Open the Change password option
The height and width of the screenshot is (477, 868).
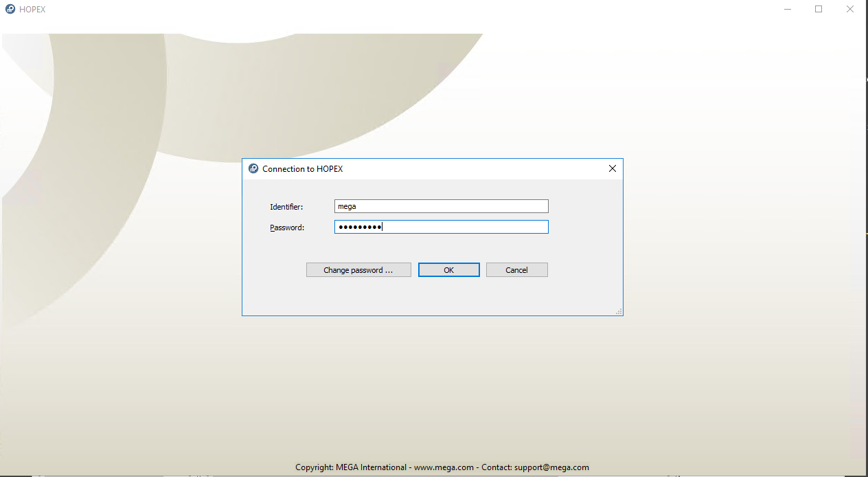coord(358,270)
